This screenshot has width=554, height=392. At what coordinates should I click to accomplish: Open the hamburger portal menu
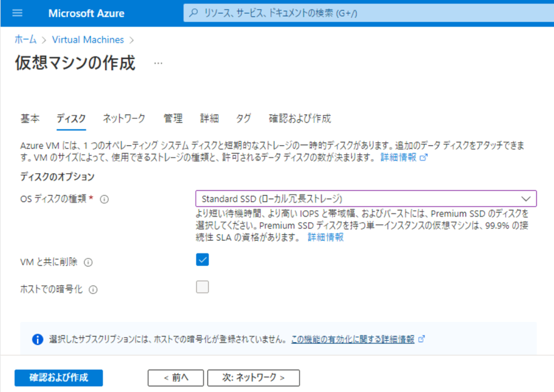[x=17, y=13]
